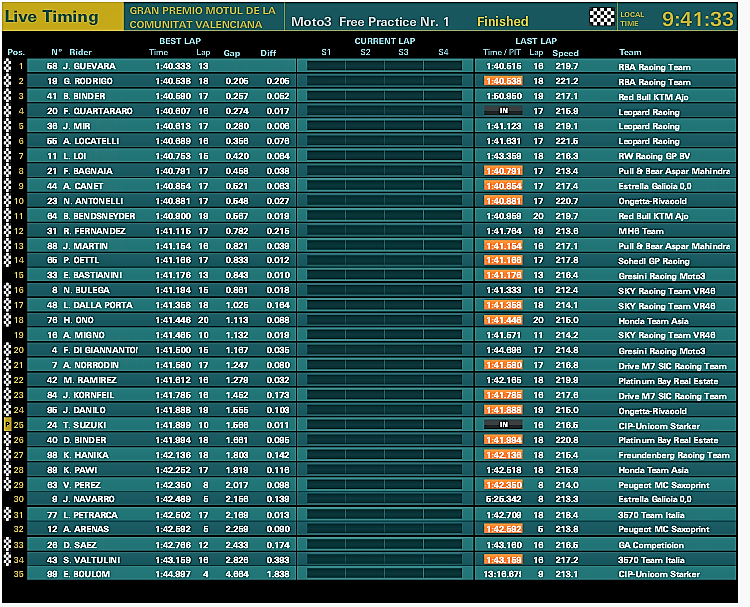Click the finish flag icon on F. BAGNAIA's row
This screenshot has height=607, width=750.
[x=7, y=171]
